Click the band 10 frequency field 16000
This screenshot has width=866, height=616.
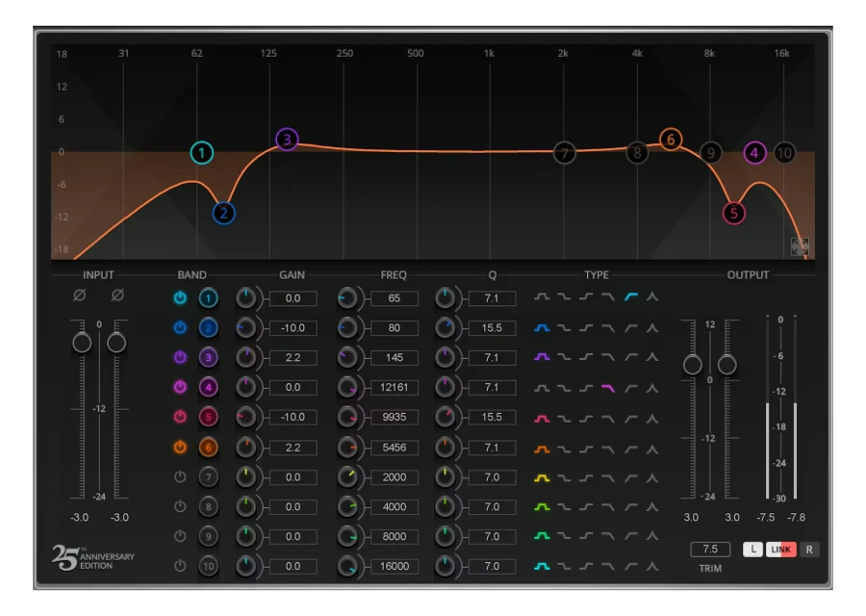click(394, 566)
